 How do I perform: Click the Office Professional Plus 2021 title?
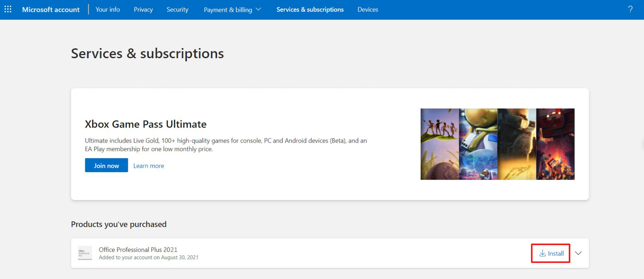138,249
